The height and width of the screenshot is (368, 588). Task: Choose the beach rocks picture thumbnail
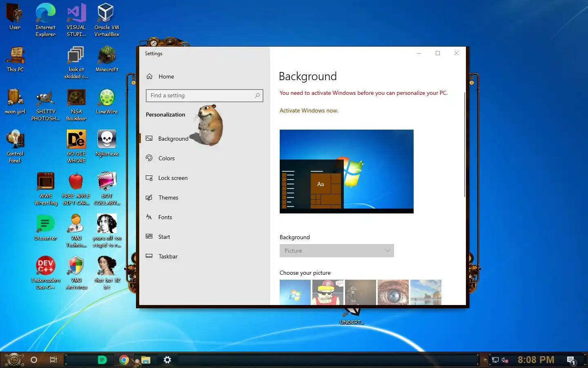[x=426, y=292]
